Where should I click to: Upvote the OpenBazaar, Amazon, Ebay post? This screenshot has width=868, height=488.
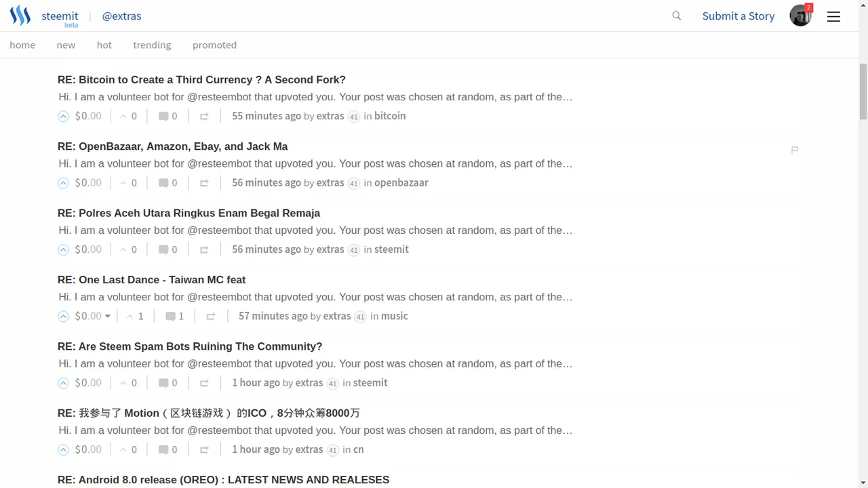[63, 182]
